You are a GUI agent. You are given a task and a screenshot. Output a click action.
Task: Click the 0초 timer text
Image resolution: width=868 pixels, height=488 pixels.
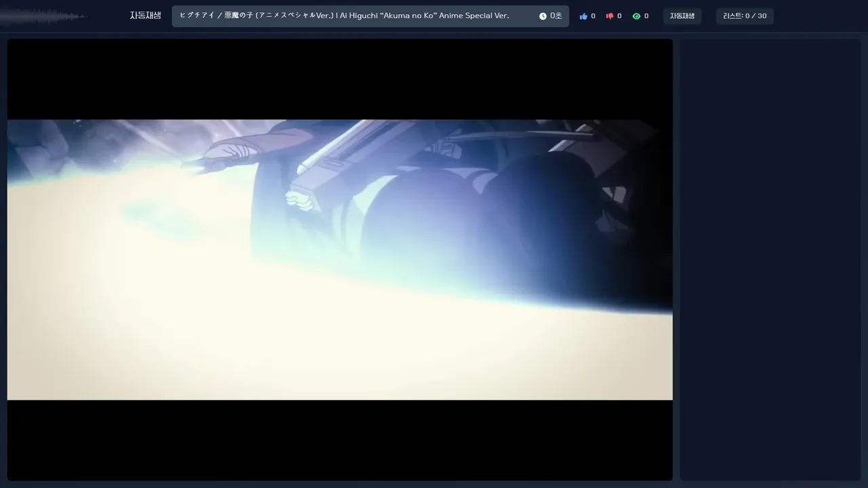coord(556,16)
